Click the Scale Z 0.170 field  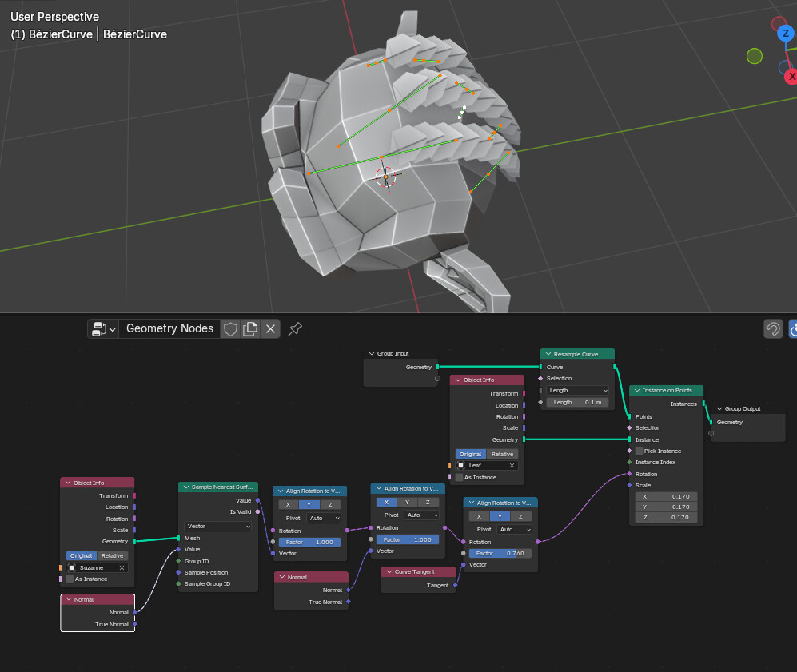666,518
